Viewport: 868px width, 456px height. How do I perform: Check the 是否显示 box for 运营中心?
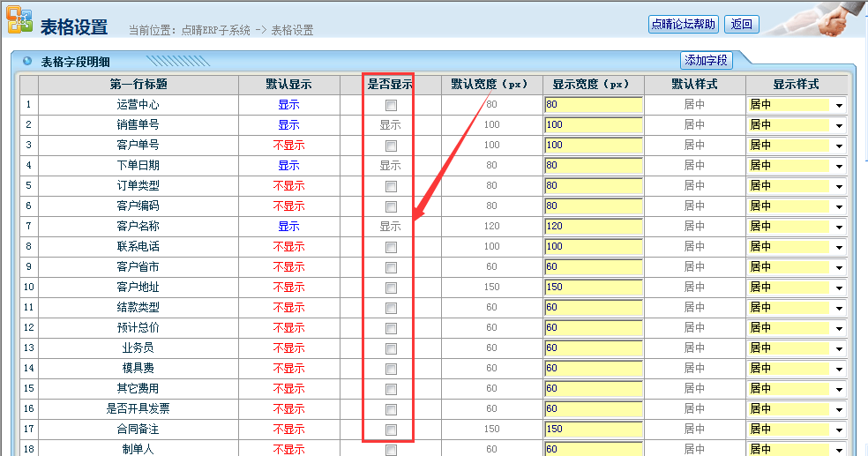391,105
